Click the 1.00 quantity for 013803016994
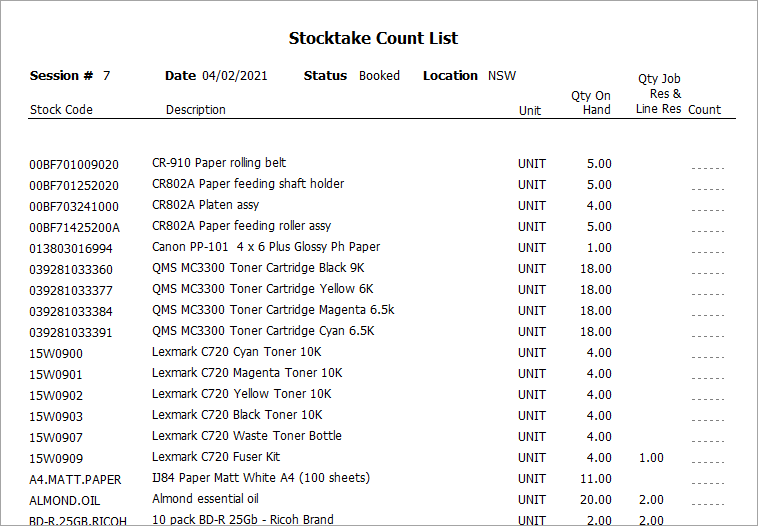758x526 pixels. tap(599, 248)
